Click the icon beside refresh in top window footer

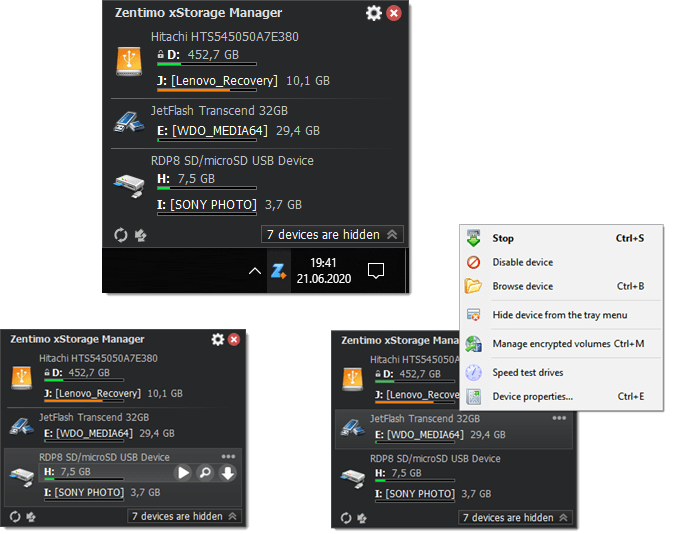[140, 235]
